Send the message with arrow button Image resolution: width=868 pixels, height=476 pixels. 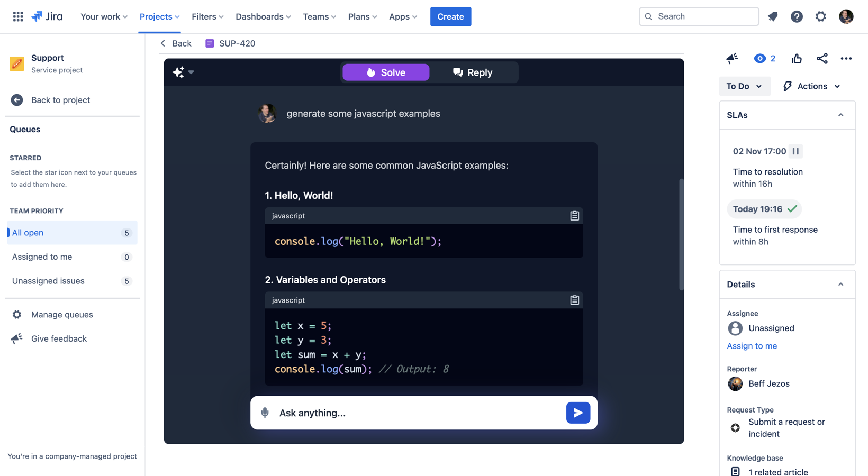pyautogui.click(x=578, y=413)
